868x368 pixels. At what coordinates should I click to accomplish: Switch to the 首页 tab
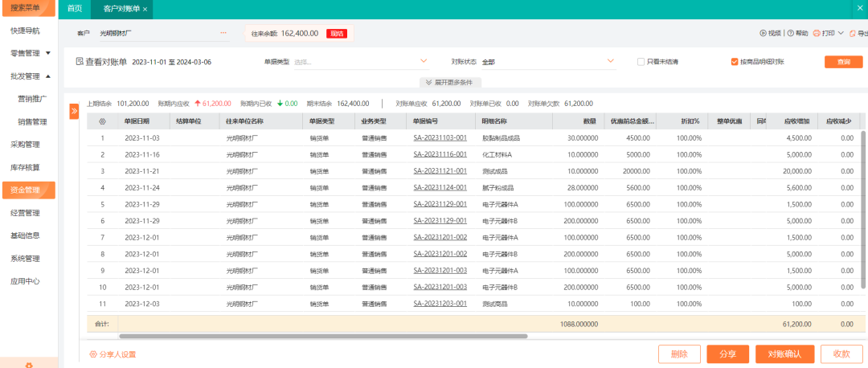[75, 9]
